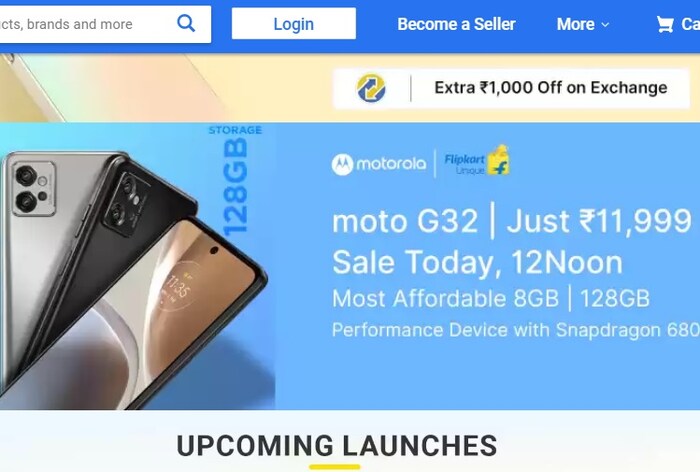Click the gold phone banner image at top
Image resolution: width=700 pixels, height=472 pixels.
[116, 88]
